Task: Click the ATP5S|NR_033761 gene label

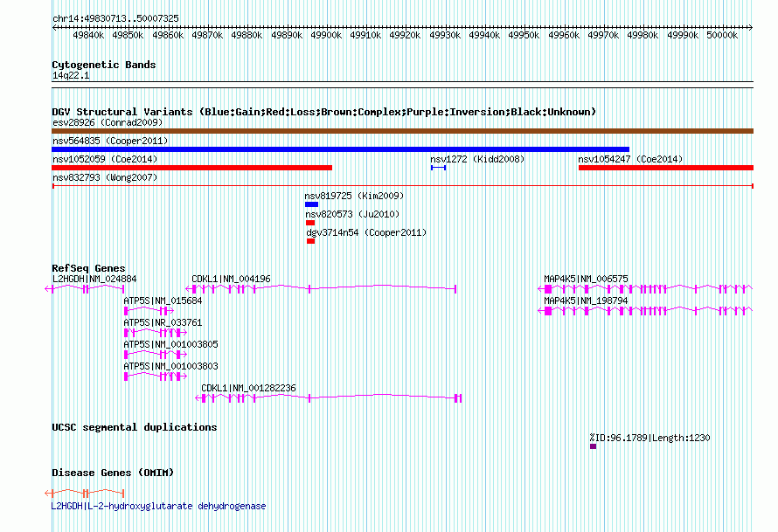Action: pyautogui.click(x=163, y=322)
